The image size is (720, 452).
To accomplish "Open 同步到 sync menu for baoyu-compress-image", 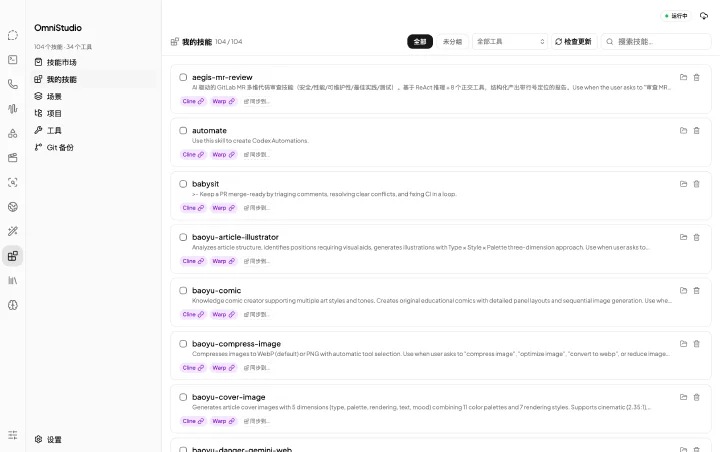I will pyautogui.click(x=257, y=367).
